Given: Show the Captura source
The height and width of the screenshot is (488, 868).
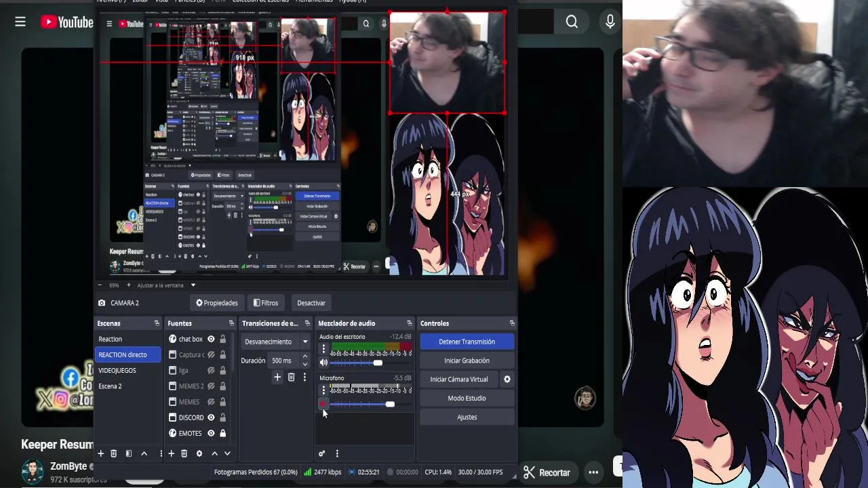Looking at the screenshot, I should (211, 354).
